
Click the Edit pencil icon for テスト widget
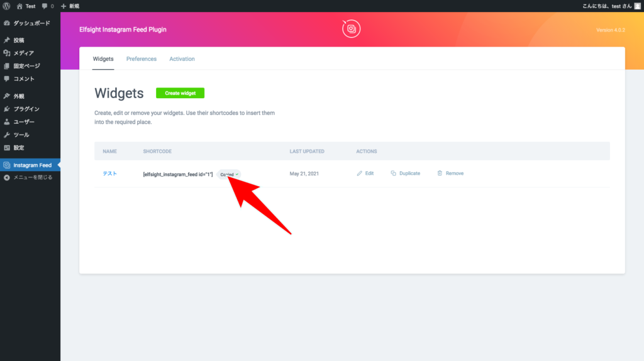[360, 173]
